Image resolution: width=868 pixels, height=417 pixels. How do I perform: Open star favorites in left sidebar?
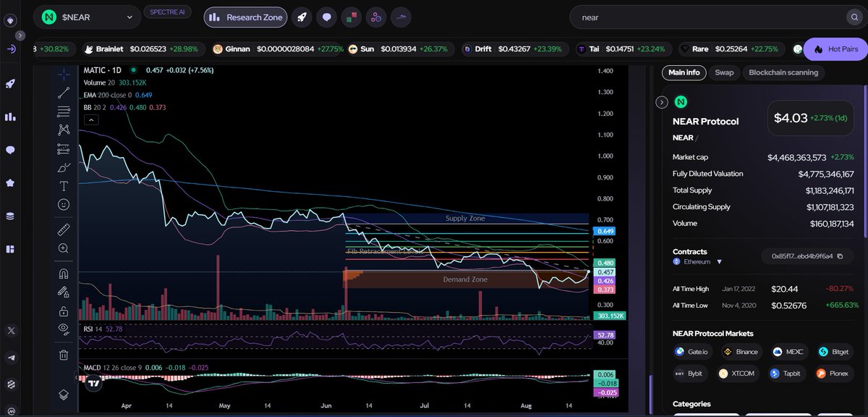coord(10,183)
